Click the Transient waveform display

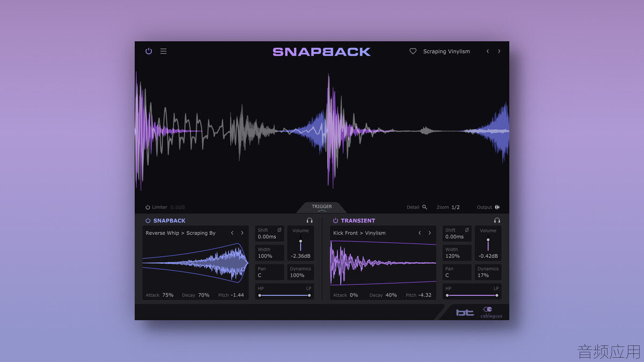pyautogui.click(x=383, y=263)
